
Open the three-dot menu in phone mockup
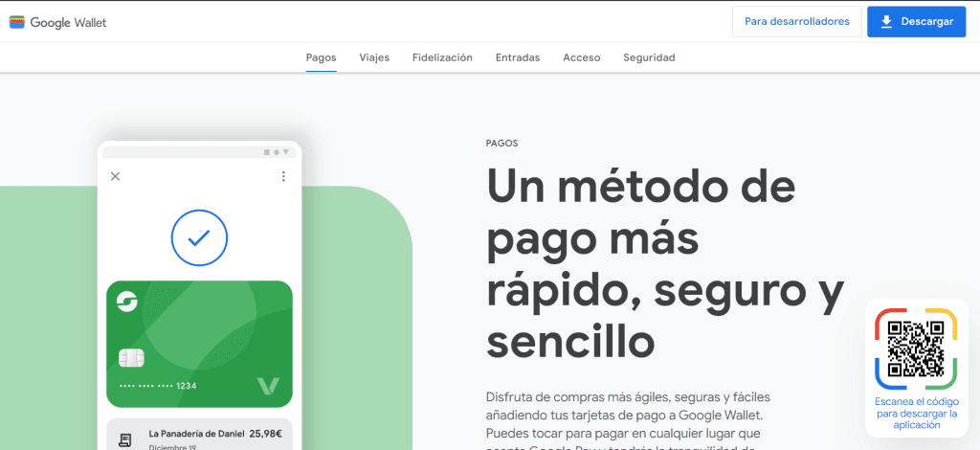tap(283, 176)
